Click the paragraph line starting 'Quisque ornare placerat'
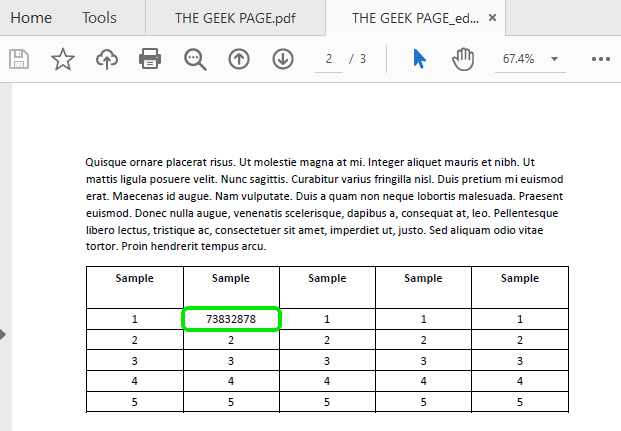 click(310, 162)
